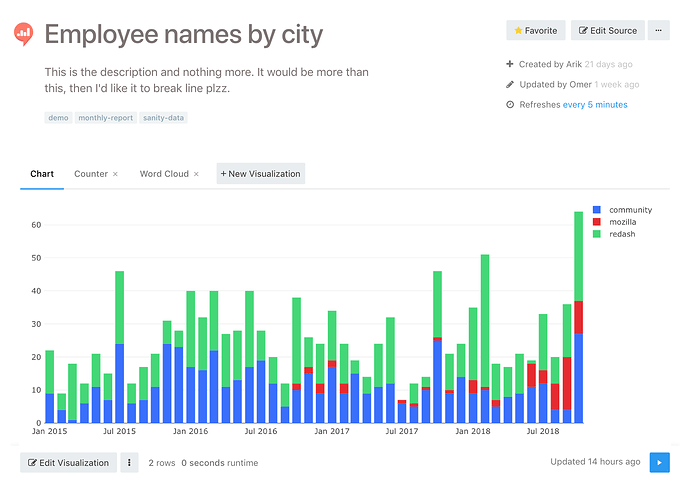Open vertical ellipsis menu beside Edit Visualization
The height and width of the screenshot is (479, 690).
coord(129,463)
